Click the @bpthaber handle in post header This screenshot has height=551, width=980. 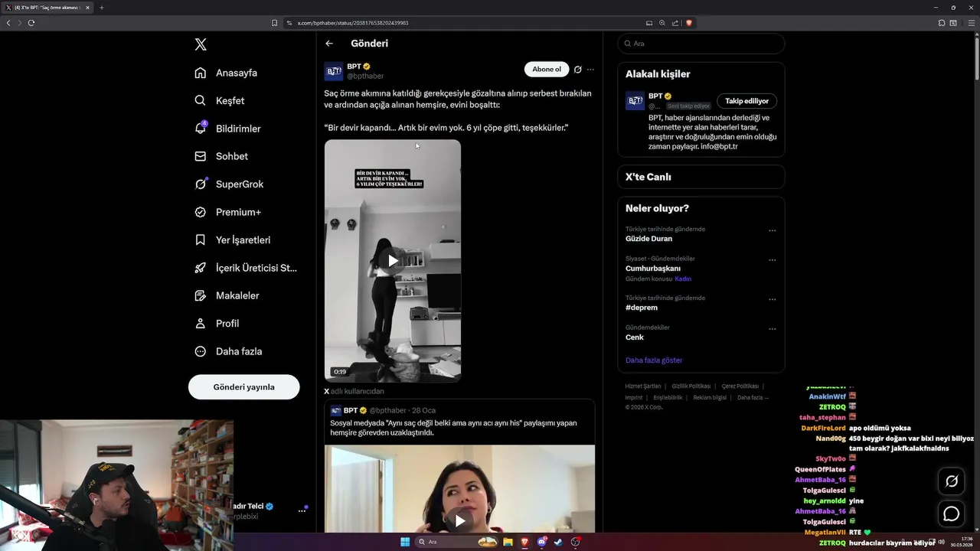click(x=365, y=77)
